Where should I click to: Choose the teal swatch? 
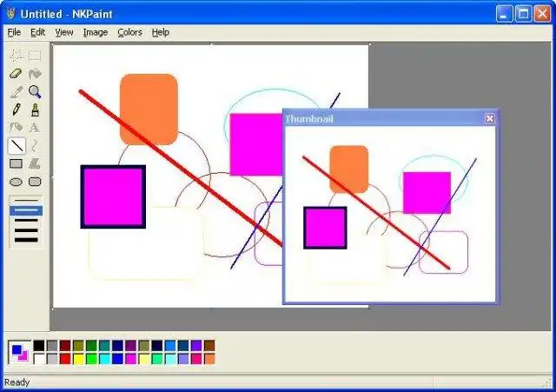click(x=104, y=346)
